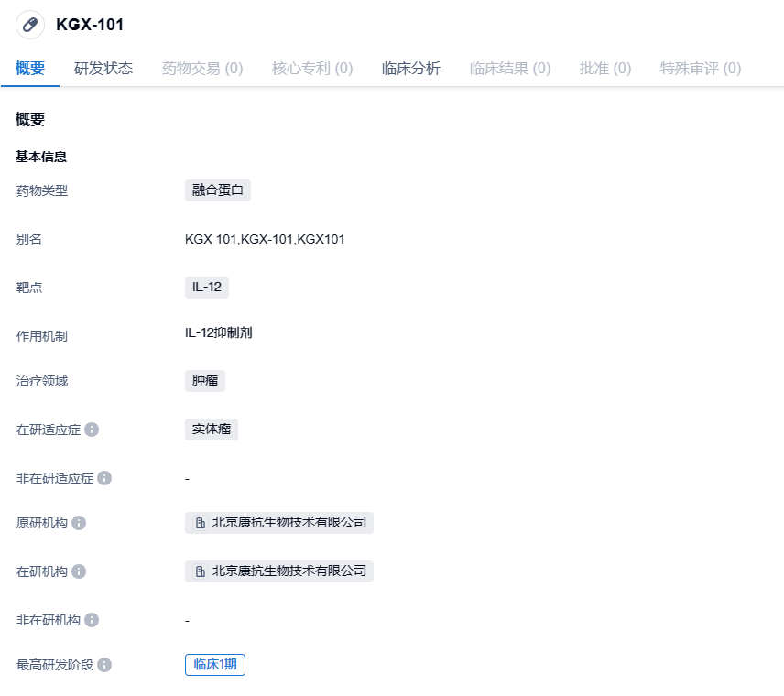Screen dimensions: 784x696
Task: Click the 融合蛋白 drug type tag
Action: (217, 190)
